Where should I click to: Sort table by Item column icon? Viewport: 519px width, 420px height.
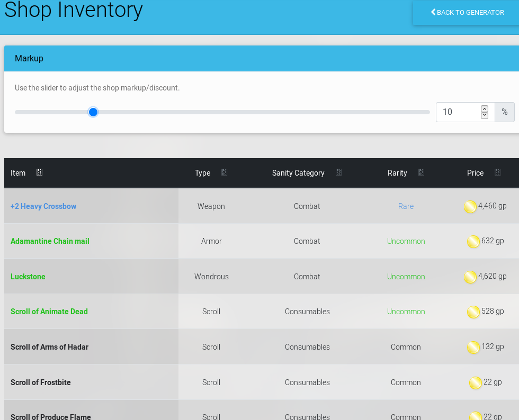[x=39, y=172]
